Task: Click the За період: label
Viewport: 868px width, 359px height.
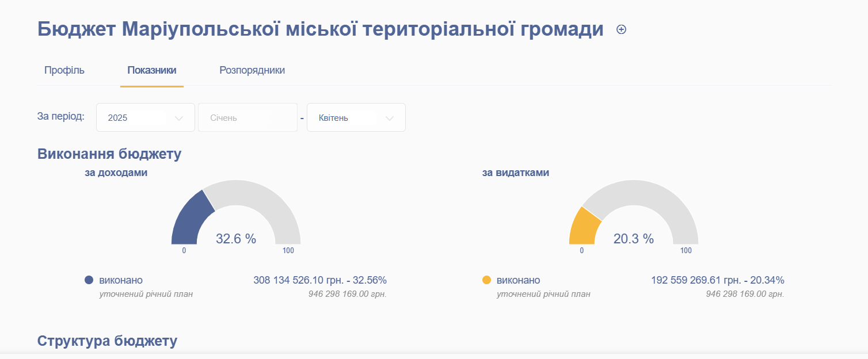Action: point(61,117)
